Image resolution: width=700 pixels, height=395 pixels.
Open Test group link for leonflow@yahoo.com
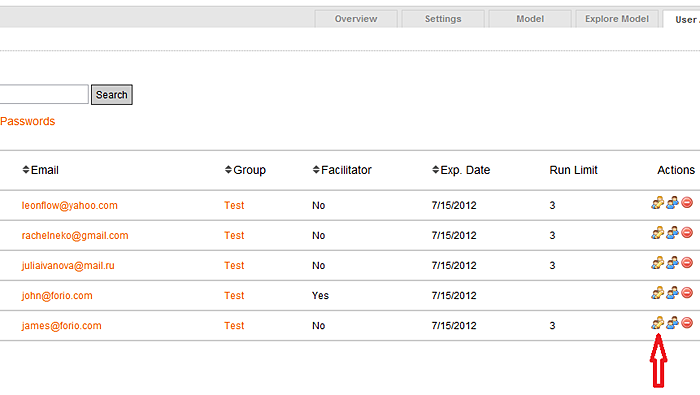click(x=234, y=205)
